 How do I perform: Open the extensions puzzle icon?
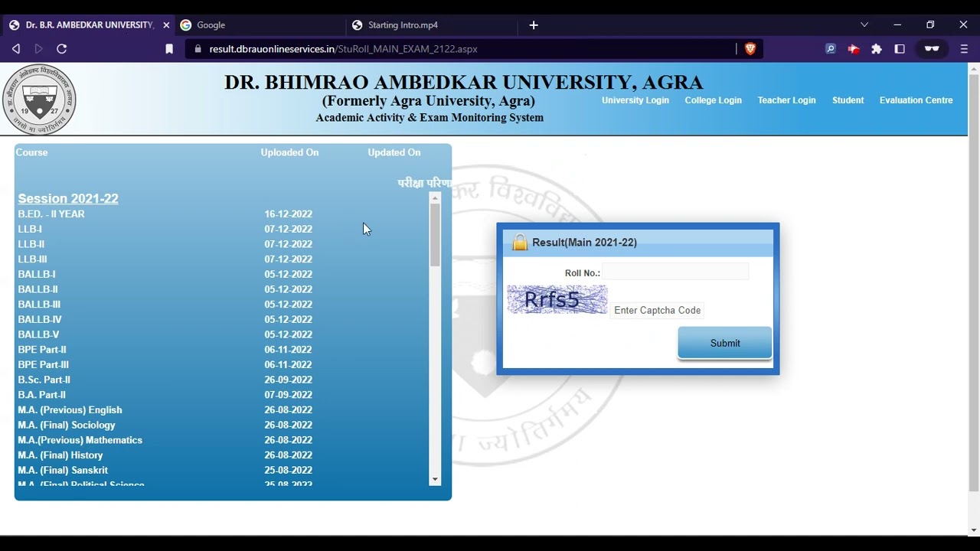[877, 49]
